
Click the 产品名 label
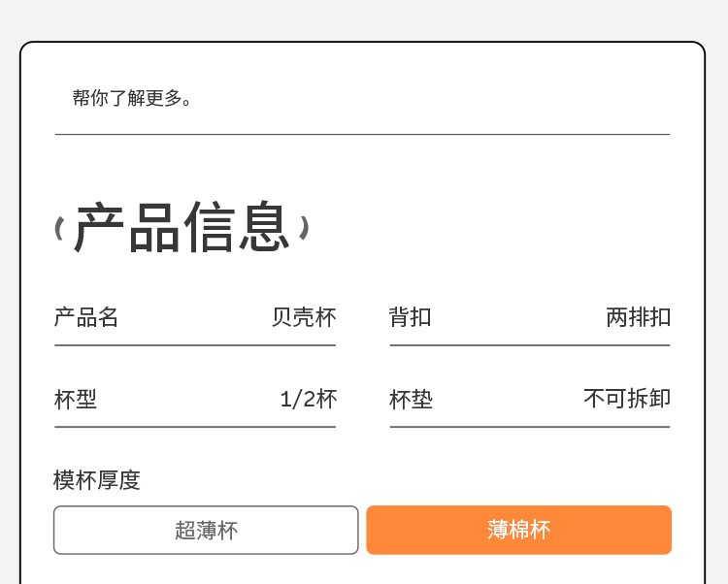[x=86, y=317]
